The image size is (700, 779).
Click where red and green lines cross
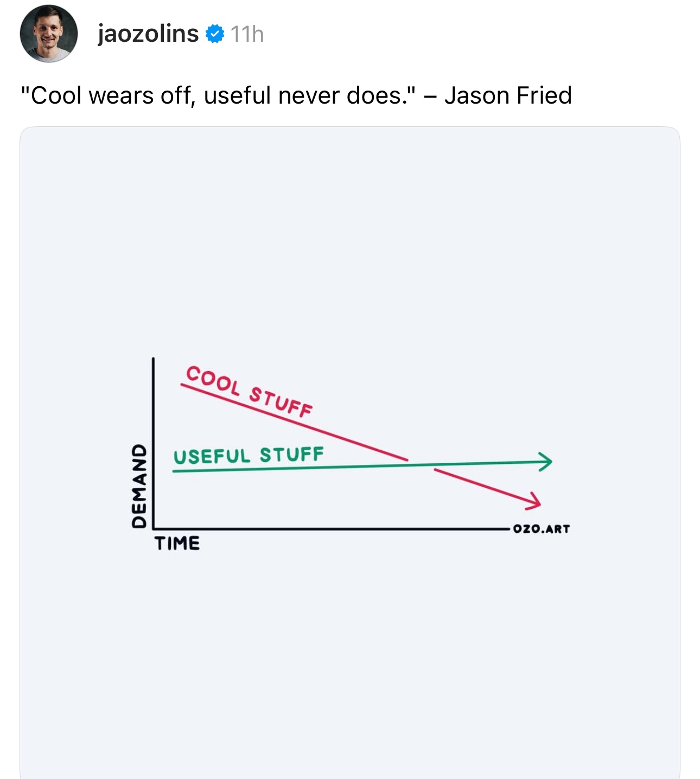(421, 465)
